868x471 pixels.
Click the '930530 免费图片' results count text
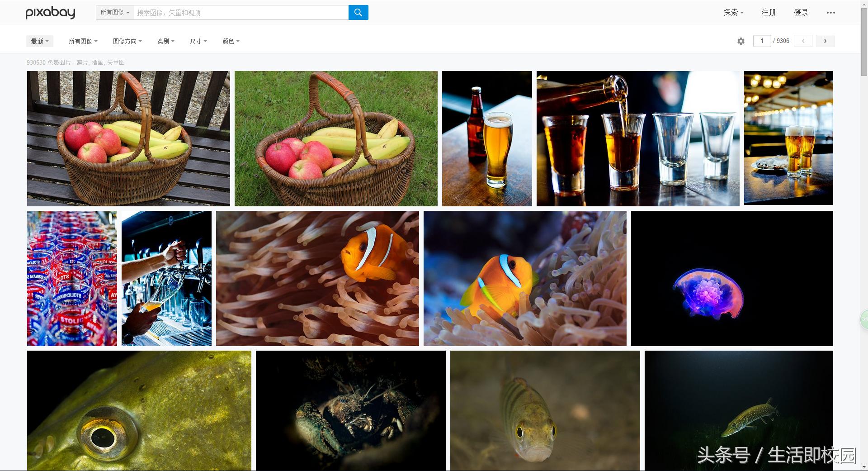48,62
